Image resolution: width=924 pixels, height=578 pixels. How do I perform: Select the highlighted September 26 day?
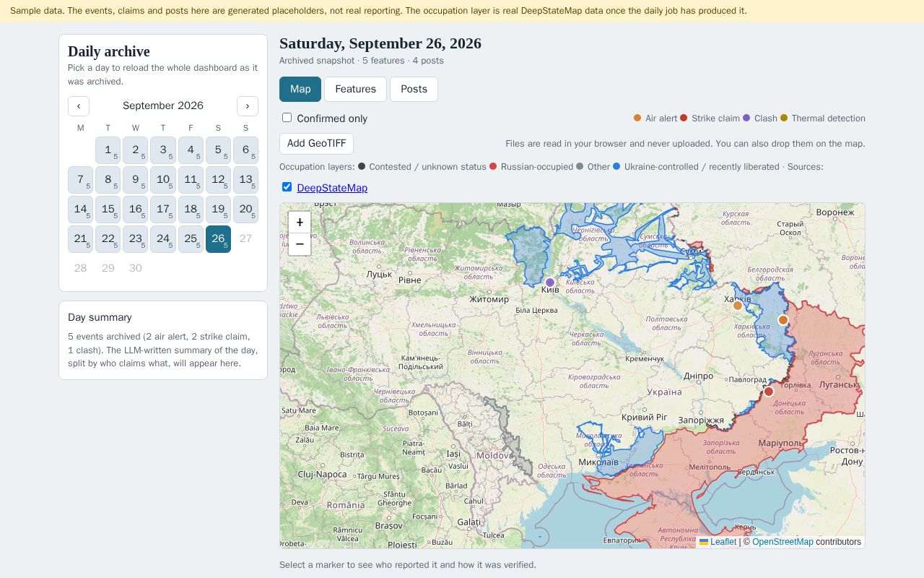point(218,239)
